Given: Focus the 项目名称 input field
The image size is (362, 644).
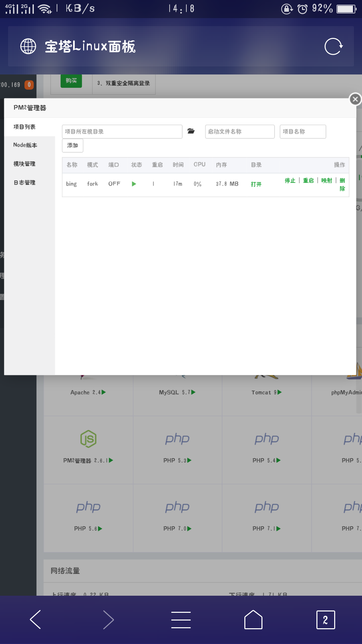Looking at the screenshot, I should tap(303, 131).
